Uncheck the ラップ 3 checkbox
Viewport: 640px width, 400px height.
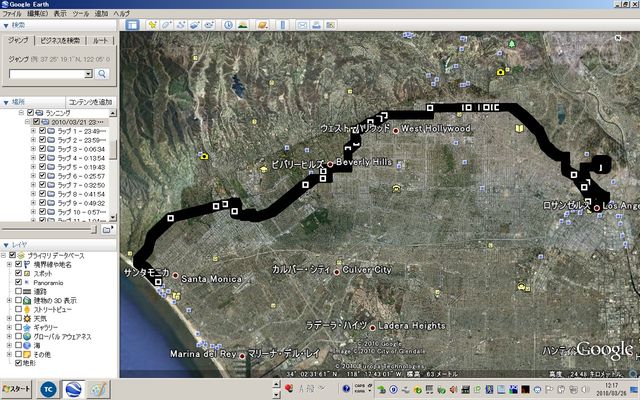(x=40, y=148)
